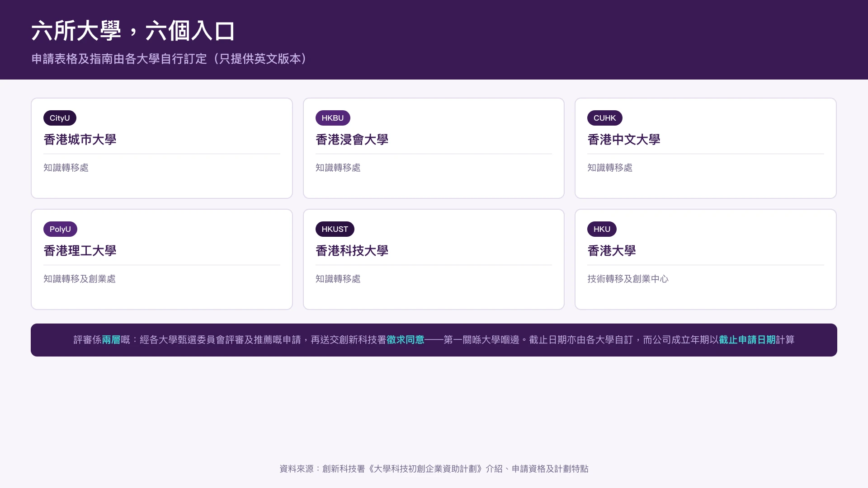
Task: Click 知識轉移處 under 香港城市大學
Action: pos(66,168)
